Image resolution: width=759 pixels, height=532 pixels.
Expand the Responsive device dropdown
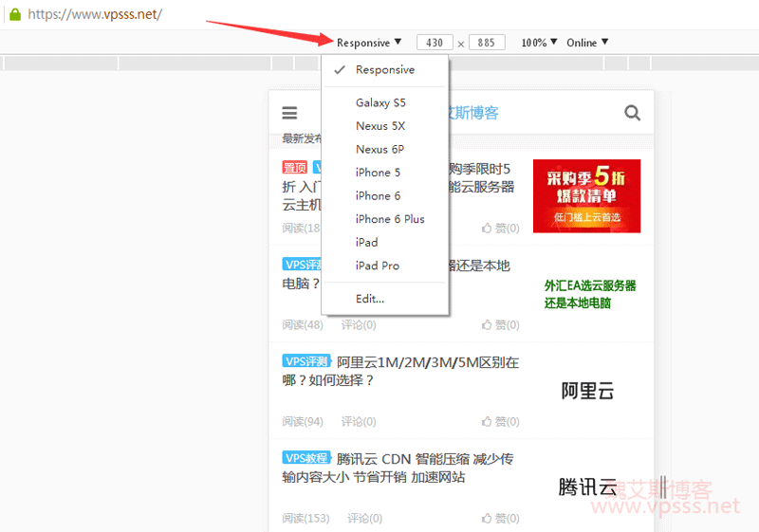(x=369, y=43)
